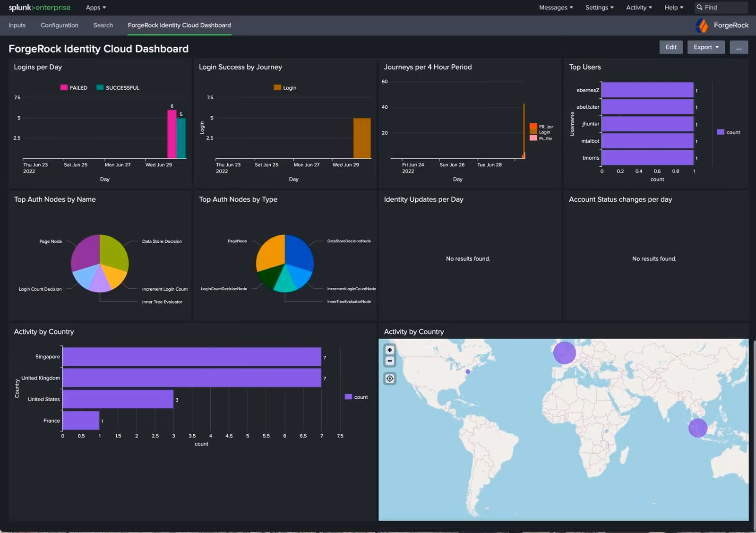Click the IncrementLoginCountNode label
The image size is (756, 533).
[352, 289]
